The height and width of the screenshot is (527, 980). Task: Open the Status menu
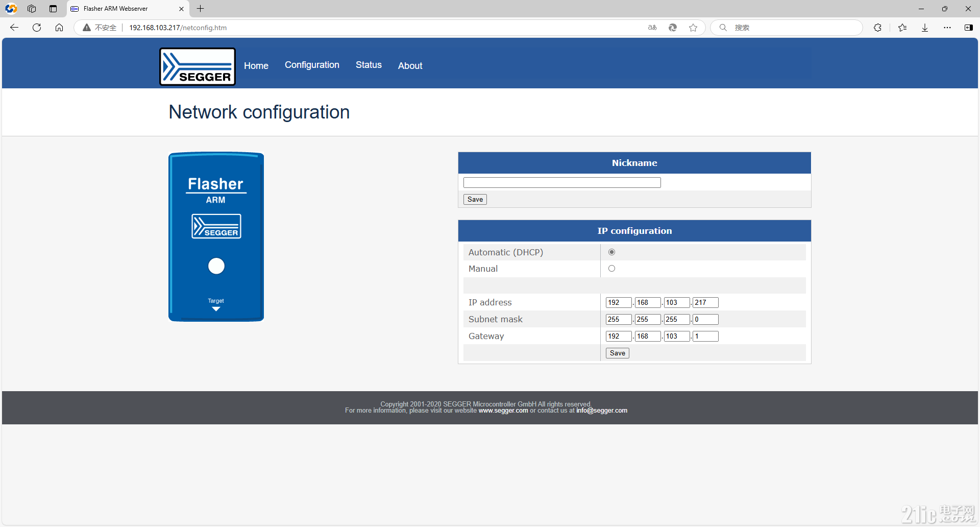[x=369, y=65]
